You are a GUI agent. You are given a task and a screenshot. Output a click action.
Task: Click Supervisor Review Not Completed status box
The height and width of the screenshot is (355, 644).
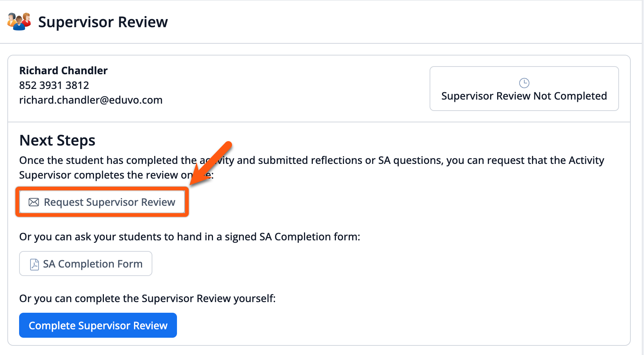[524, 89]
